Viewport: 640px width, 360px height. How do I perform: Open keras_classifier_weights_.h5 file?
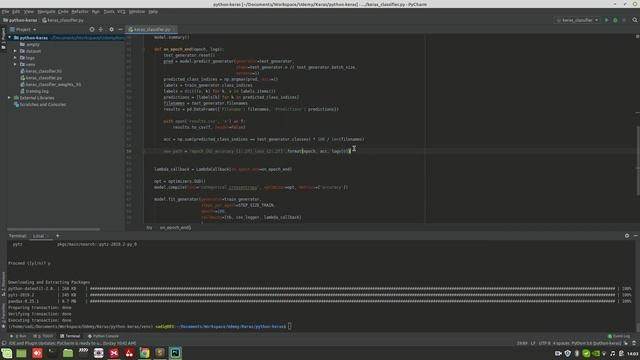click(x=51, y=84)
